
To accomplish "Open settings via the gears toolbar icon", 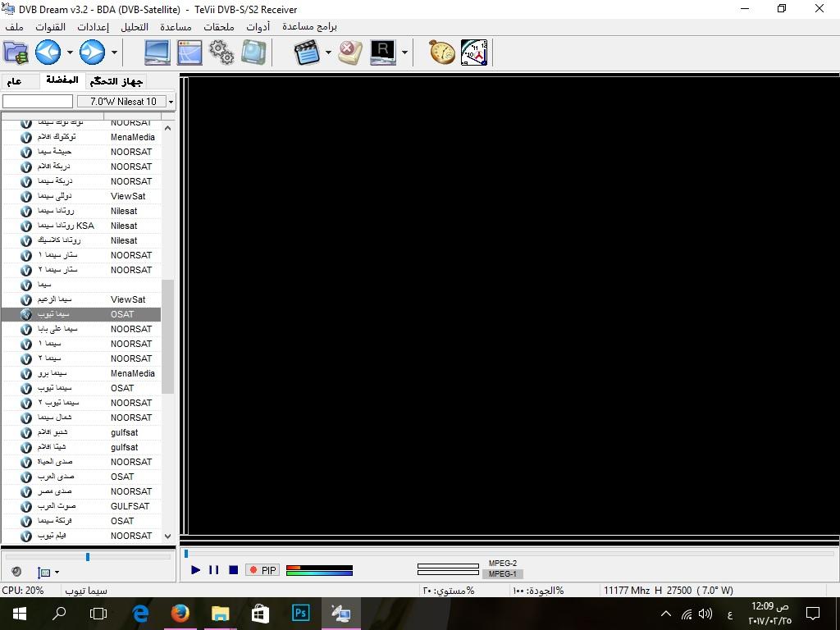I will (x=221, y=52).
